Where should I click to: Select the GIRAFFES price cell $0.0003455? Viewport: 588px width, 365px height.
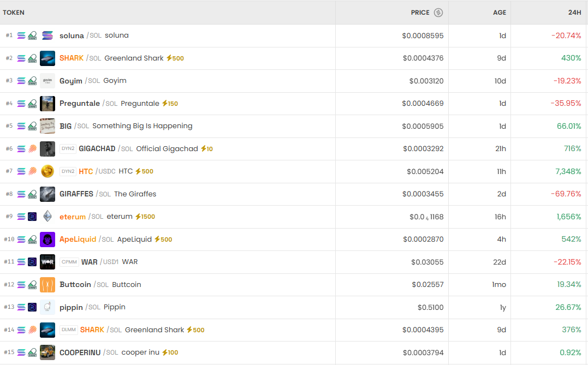point(423,194)
